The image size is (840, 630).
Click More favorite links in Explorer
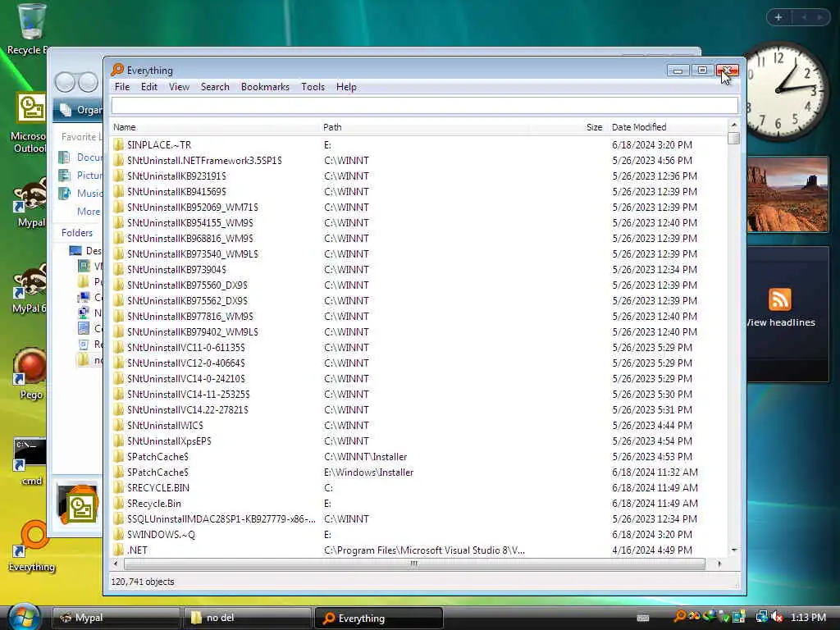(89, 211)
